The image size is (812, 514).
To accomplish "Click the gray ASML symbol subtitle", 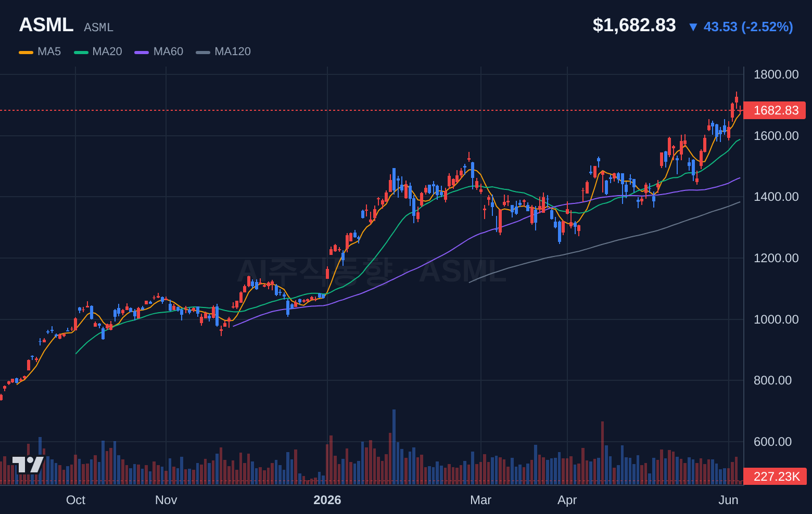I will pos(98,28).
